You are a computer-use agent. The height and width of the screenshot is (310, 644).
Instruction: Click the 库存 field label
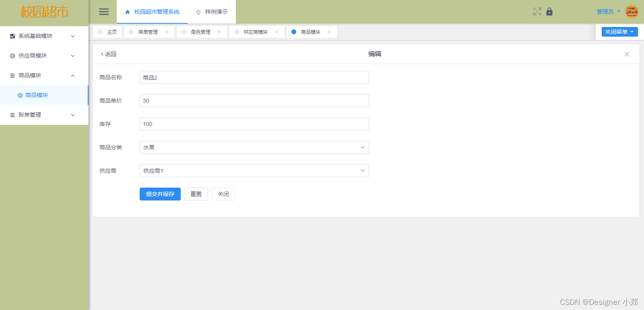pyautogui.click(x=105, y=124)
